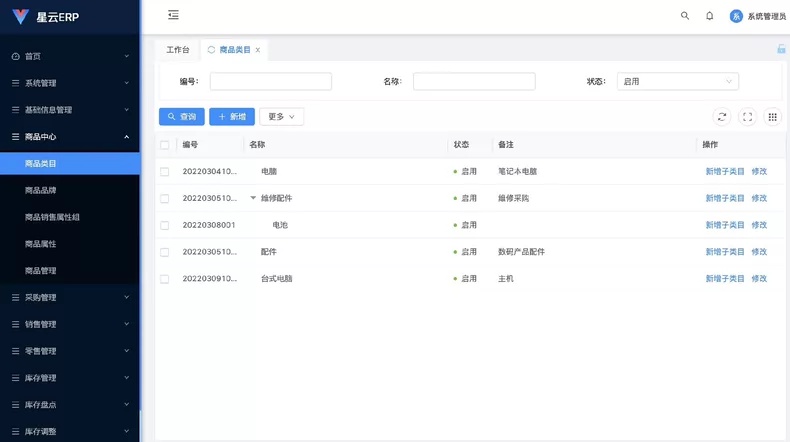Click the 销售管理 list icon
The height and width of the screenshot is (442, 790).
click(16, 324)
